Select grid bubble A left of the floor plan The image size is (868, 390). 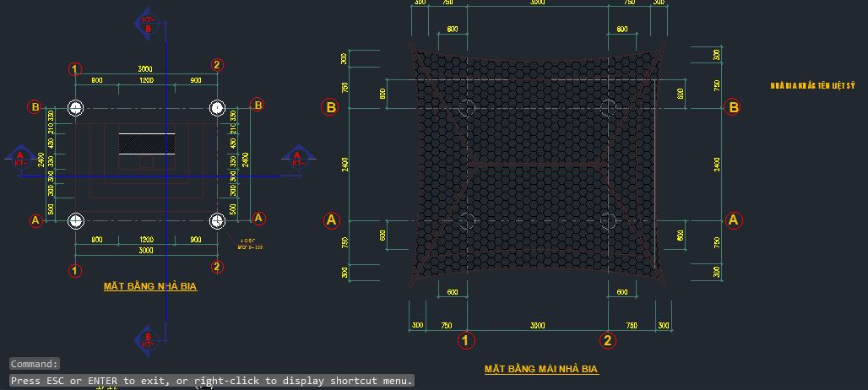click(35, 220)
